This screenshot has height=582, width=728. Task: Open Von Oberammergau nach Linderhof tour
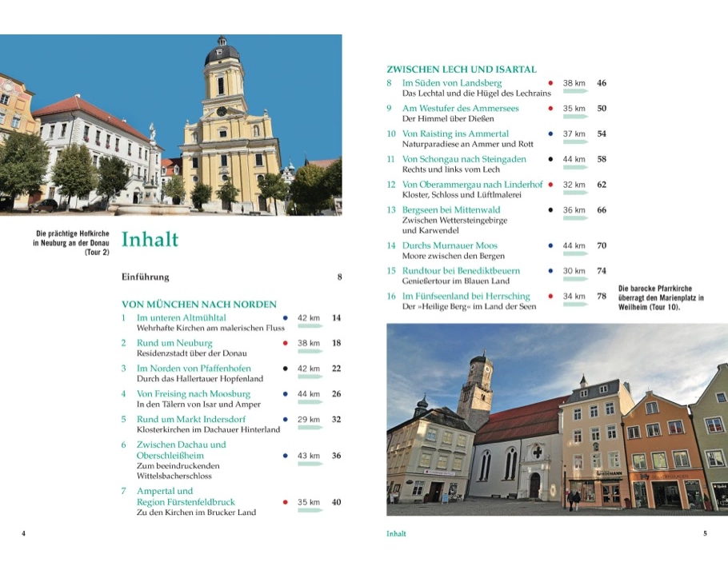(x=472, y=185)
